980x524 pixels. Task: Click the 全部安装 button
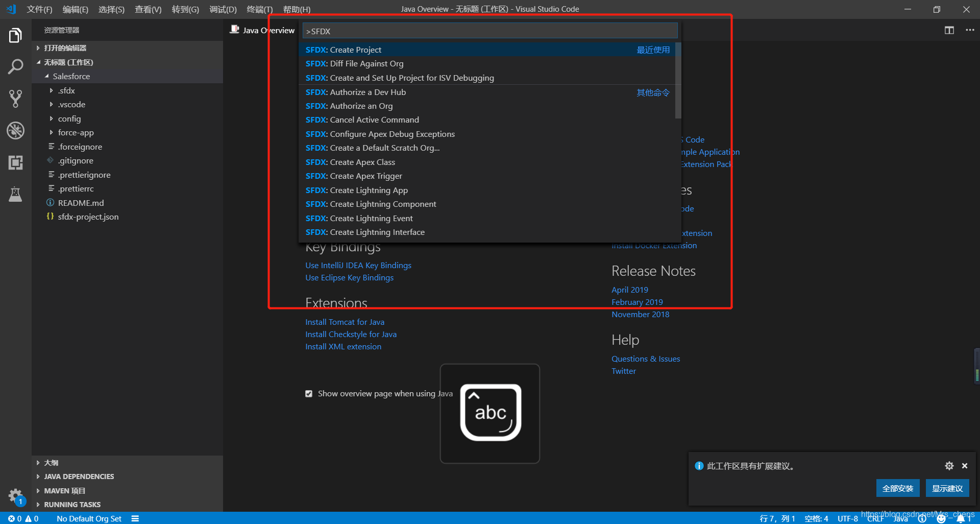(x=898, y=488)
